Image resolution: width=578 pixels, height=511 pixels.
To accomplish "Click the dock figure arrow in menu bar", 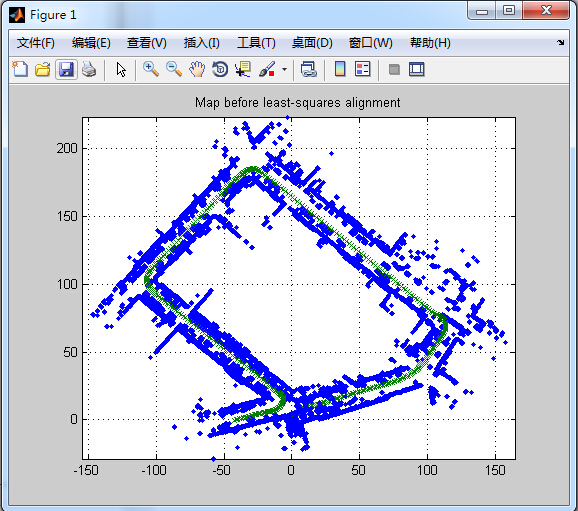I will click(561, 42).
